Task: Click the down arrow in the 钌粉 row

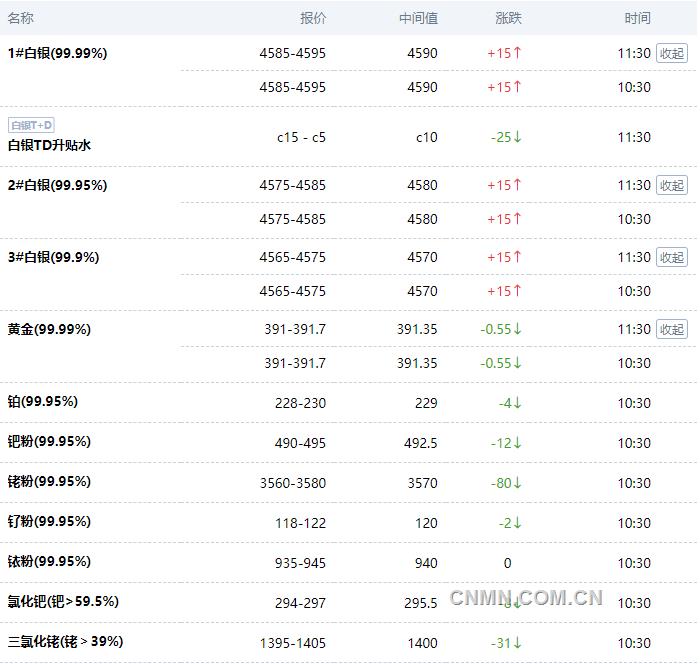Action: point(517,523)
